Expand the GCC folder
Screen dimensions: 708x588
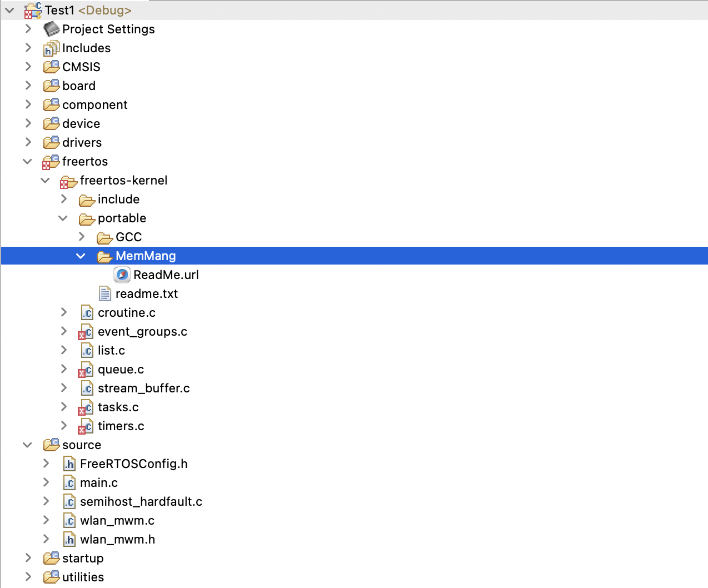(x=82, y=237)
